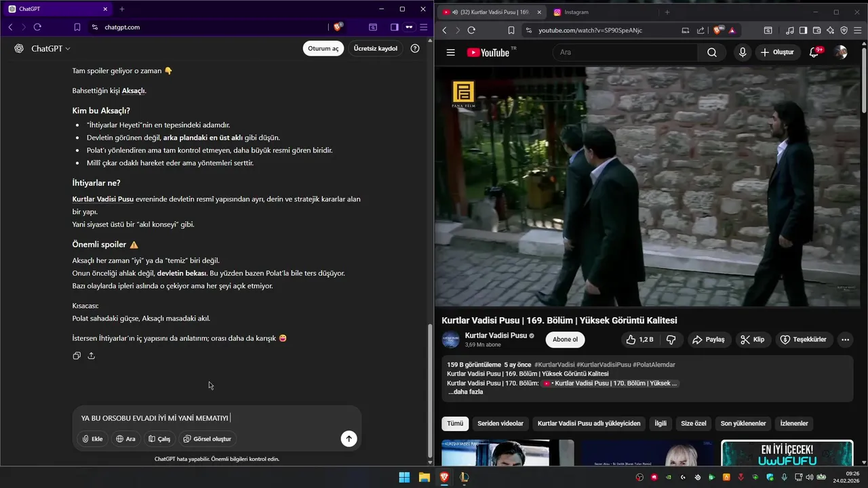Open the Kurtlar Vadisi Pusu link in response
This screenshot has width=868, height=488.
click(103, 199)
